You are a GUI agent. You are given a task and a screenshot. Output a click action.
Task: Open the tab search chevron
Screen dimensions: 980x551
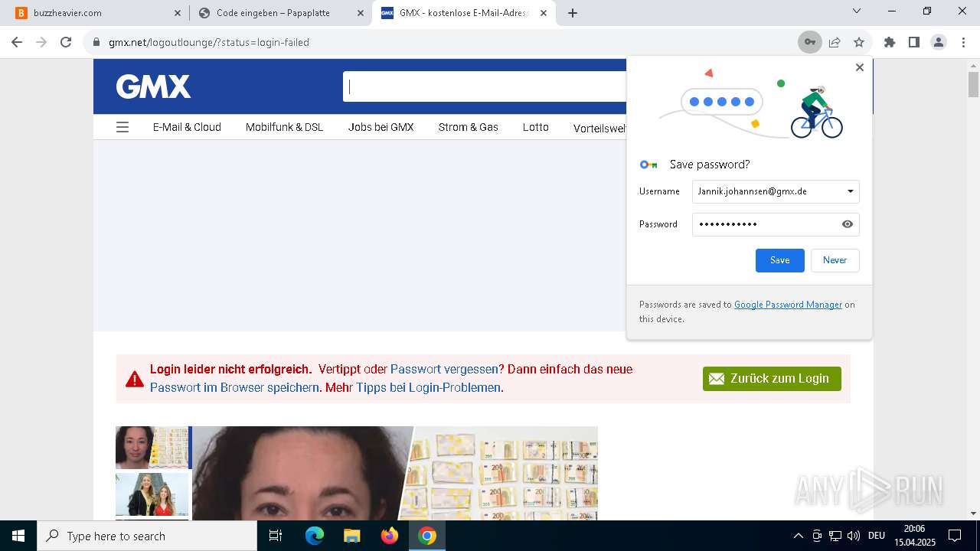click(x=857, y=11)
